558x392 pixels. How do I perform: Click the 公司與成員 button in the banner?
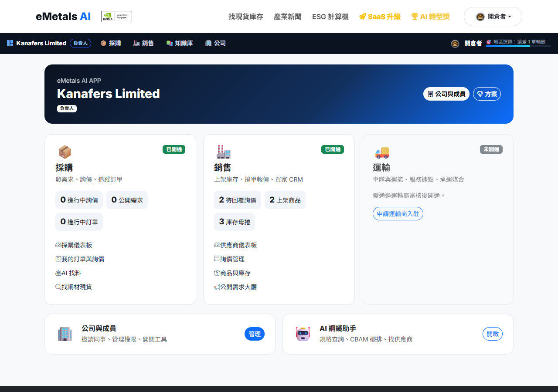click(446, 94)
